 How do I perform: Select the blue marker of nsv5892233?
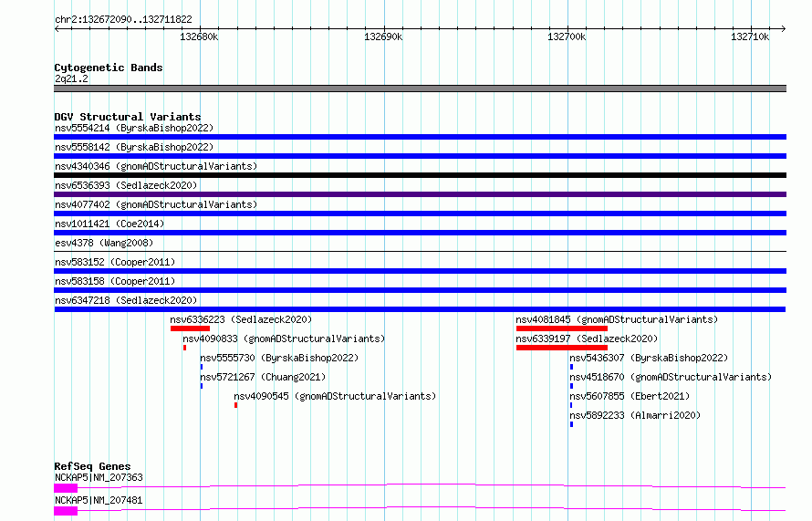coord(571,424)
